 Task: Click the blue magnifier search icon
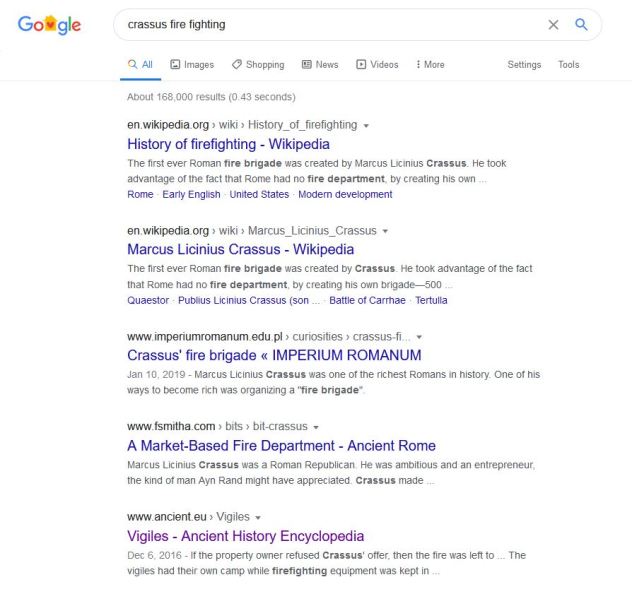click(x=581, y=25)
